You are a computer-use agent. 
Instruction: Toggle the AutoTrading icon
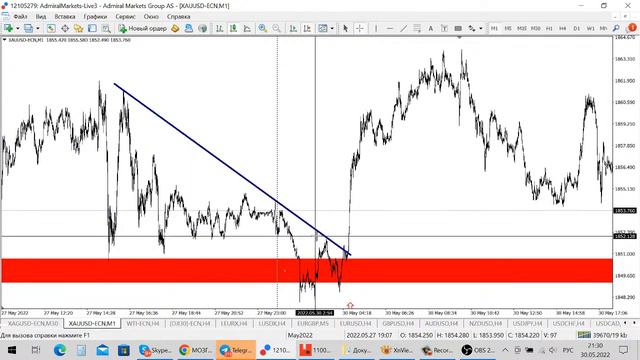point(189,28)
